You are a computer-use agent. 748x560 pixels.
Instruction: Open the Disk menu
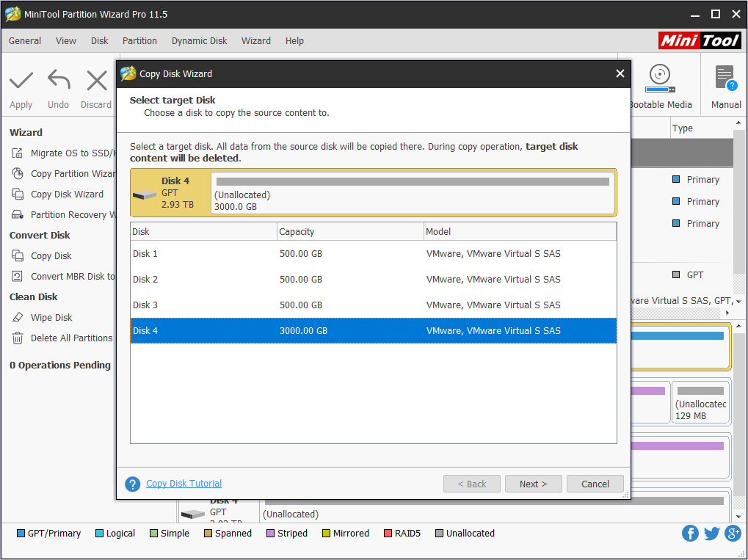click(x=100, y=41)
